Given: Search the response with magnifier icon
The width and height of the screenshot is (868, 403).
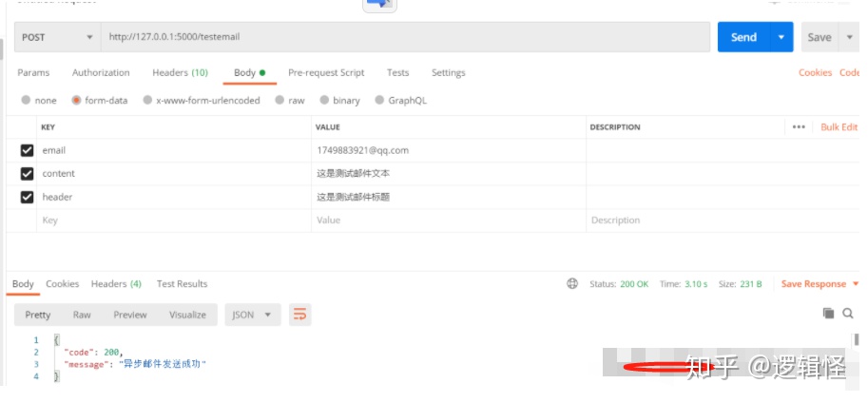Looking at the screenshot, I should 848,314.
